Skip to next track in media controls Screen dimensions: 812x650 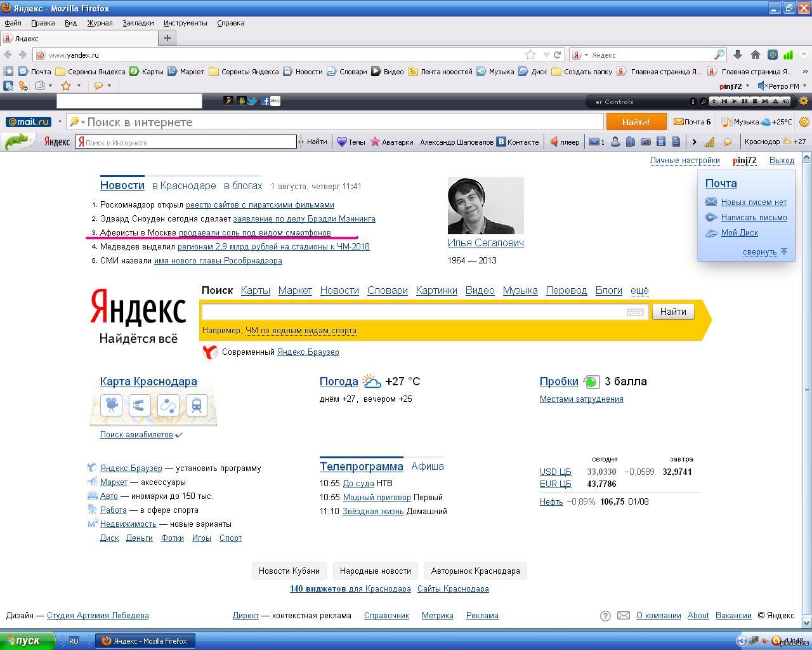point(765,102)
